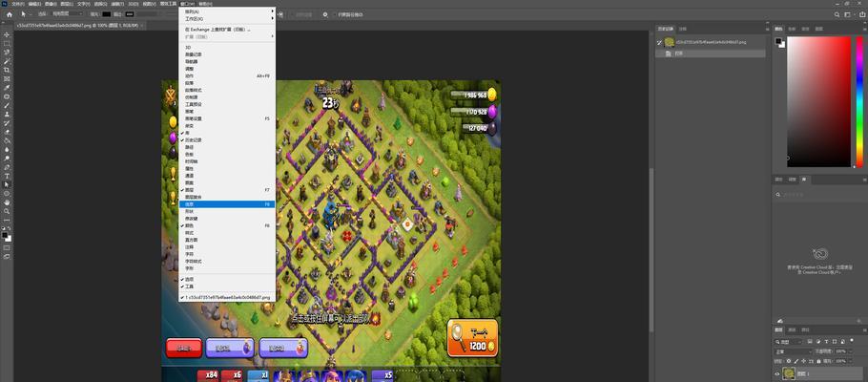Toggle the checked 工具 Tools entry in menu
Viewport: 868px width, 382px height.
tap(226, 286)
